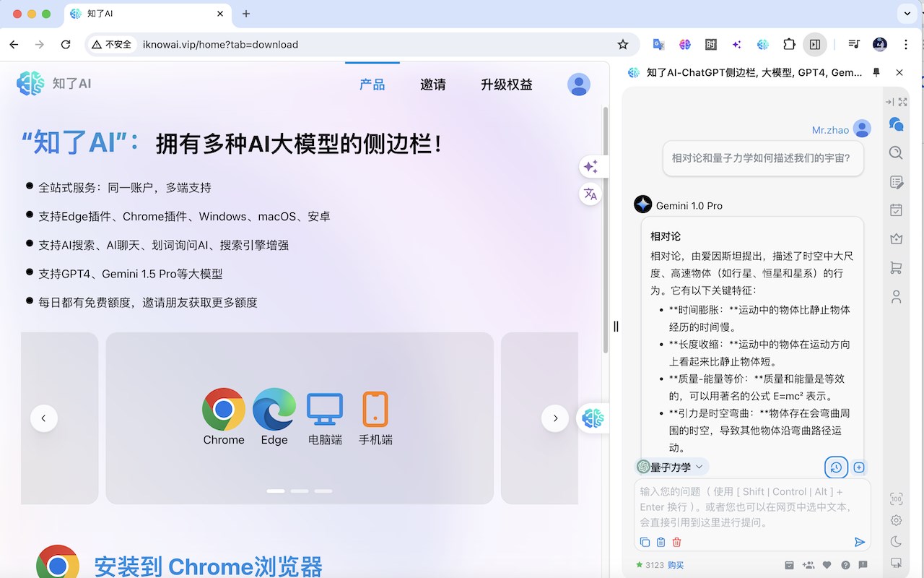
Task: Open the chat conversations icon in sidebar
Action: 896,124
